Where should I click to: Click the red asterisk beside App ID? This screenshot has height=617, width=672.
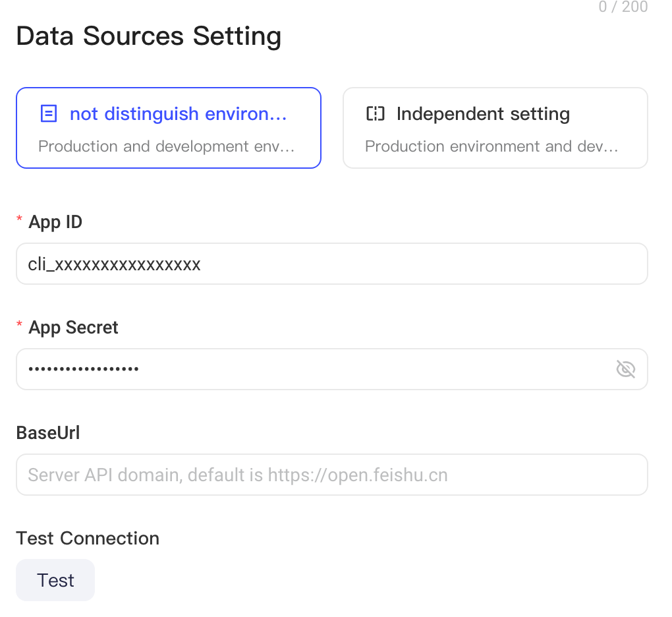[x=19, y=219]
